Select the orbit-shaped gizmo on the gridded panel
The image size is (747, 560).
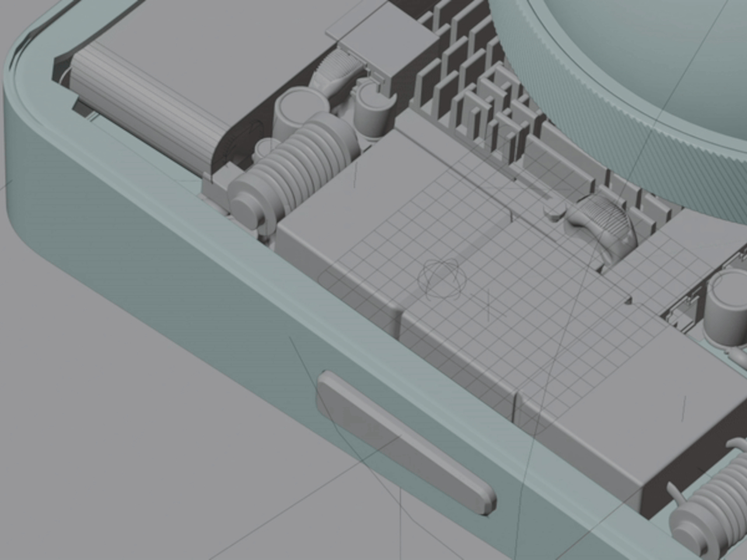pyautogui.click(x=444, y=280)
